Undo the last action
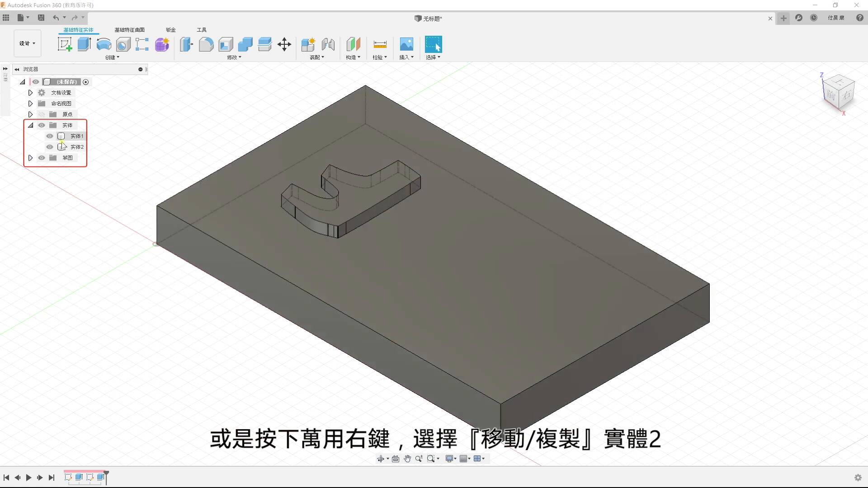 tap(56, 18)
